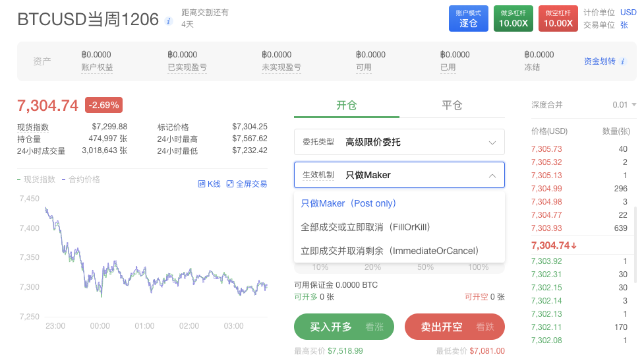The image size is (644, 357).
Task: Click the 已用 label in the assets bar
Action: tap(448, 67)
